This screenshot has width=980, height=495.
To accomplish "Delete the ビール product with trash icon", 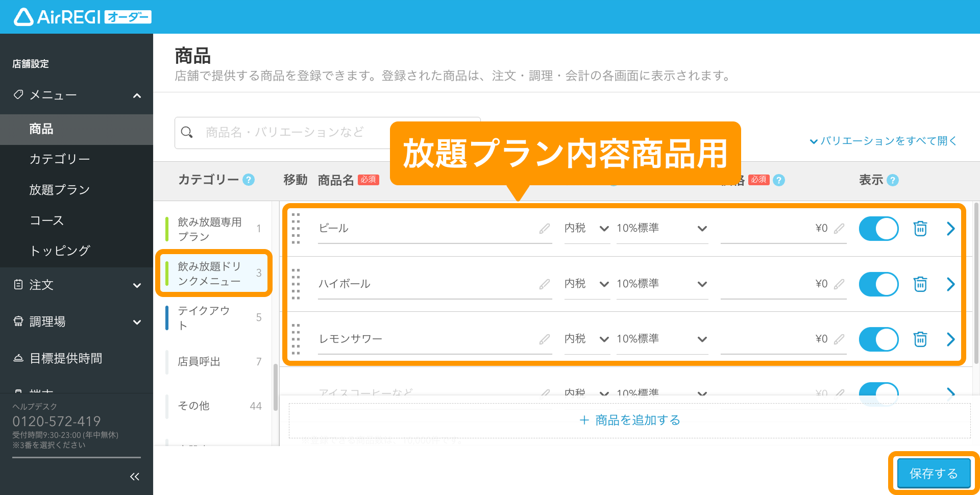I will coord(920,229).
